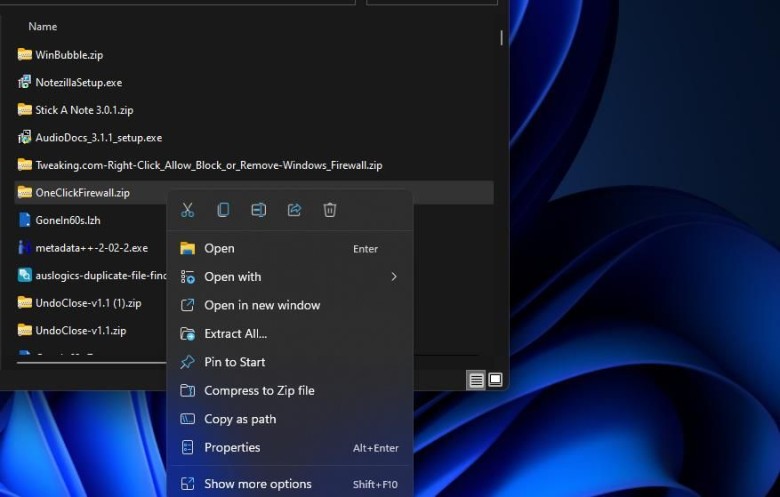
Task: Click the Delete trash icon
Action: coord(330,210)
